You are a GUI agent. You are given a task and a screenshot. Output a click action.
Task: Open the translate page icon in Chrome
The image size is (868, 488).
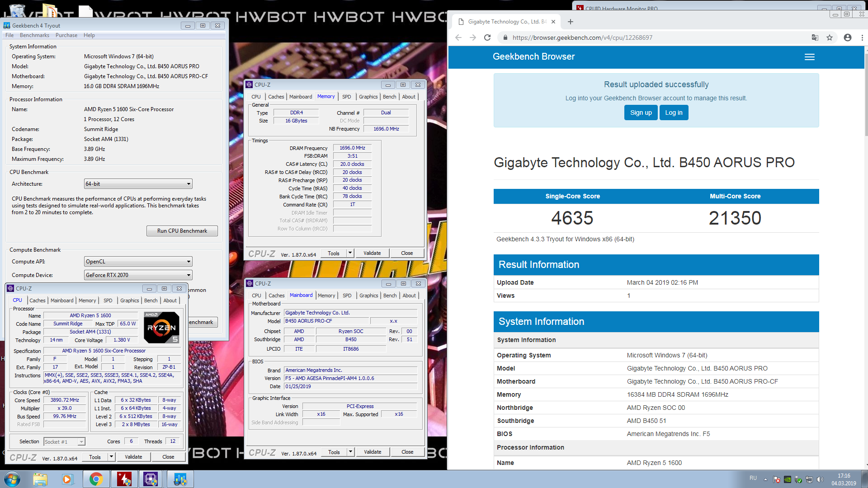[815, 38]
